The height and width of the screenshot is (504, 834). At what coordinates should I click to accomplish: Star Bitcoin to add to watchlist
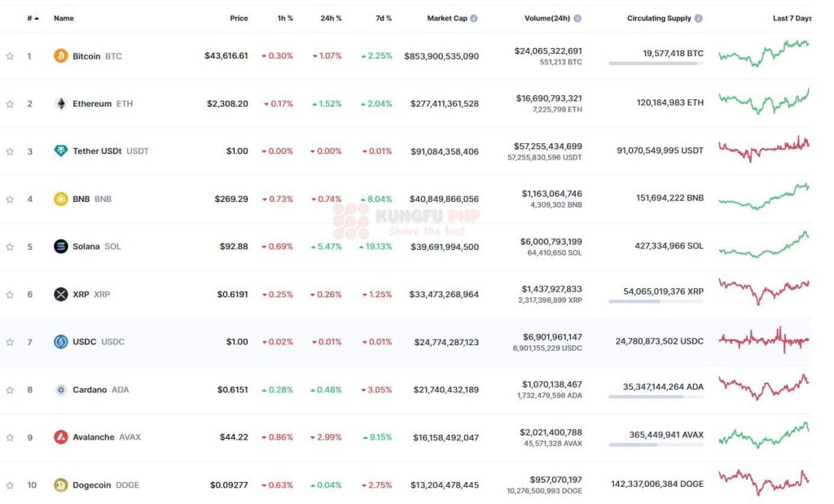pyautogui.click(x=10, y=56)
